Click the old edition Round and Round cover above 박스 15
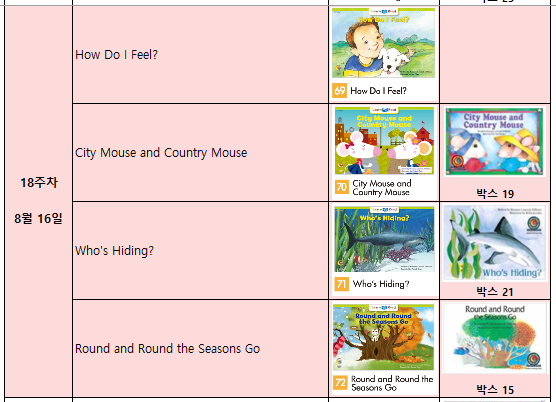The image size is (556, 402). tap(494, 338)
